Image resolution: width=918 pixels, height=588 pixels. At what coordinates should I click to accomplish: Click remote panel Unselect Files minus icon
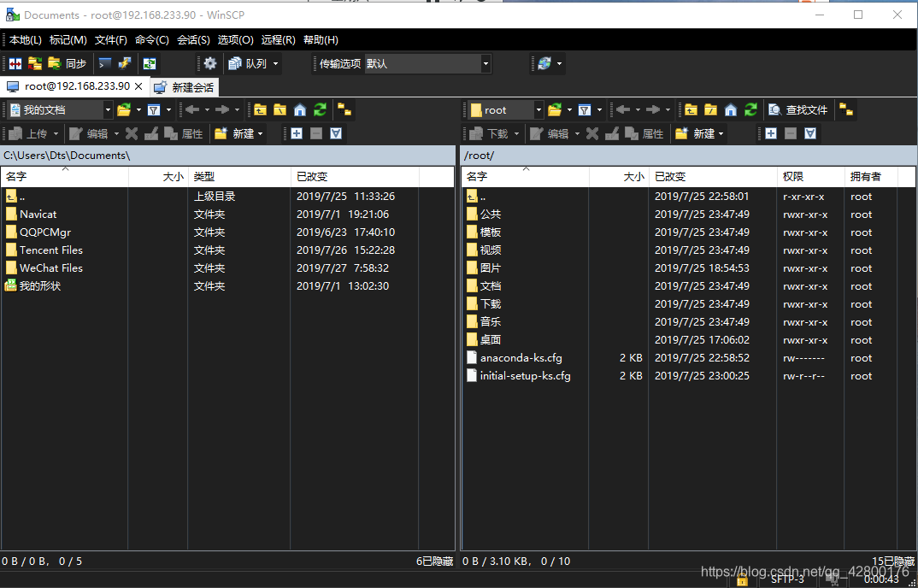tap(791, 133)
